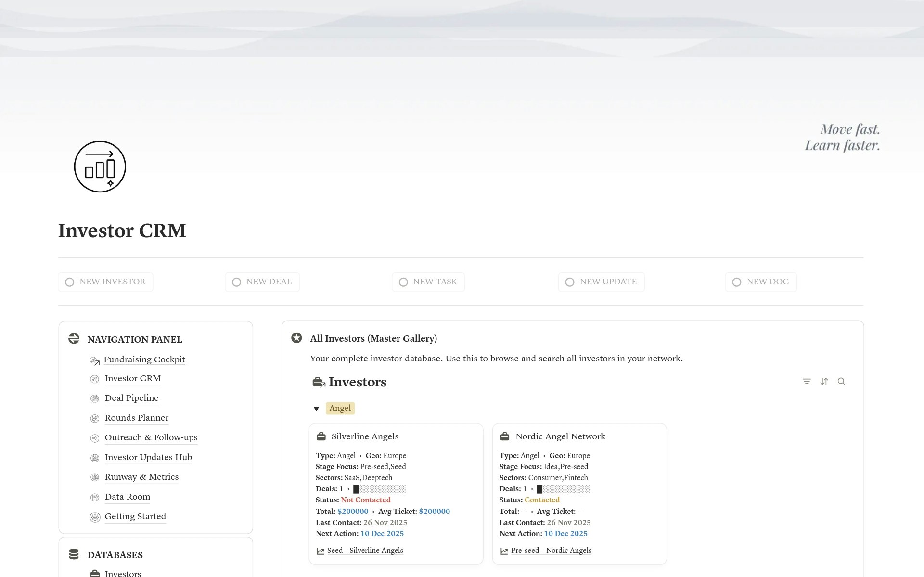The width and height of the screenshot is (924, 577).
Task: Click the NEW DOC button
Action: pos(760,282)
